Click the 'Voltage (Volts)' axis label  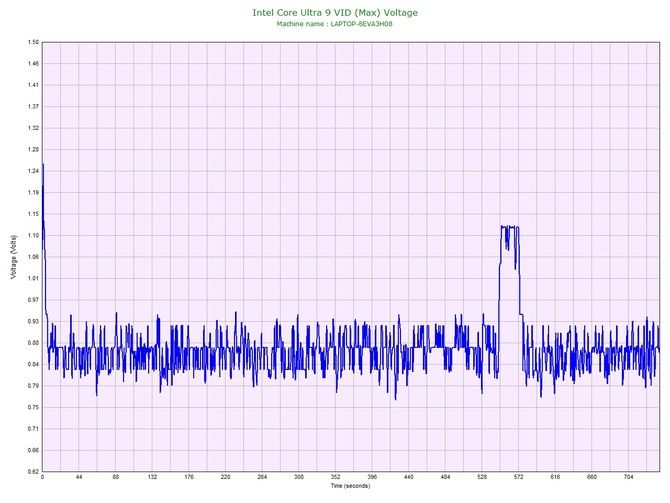[x=14, y=257]
